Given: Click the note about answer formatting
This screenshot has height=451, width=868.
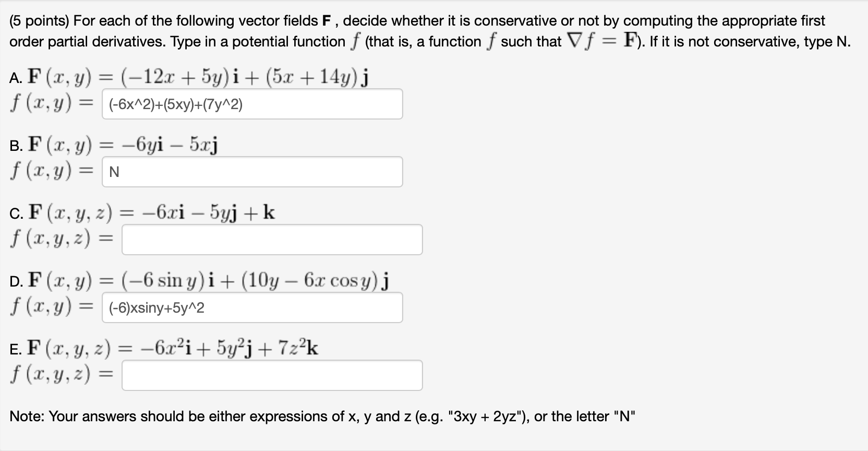Looking at the screenshot, I should (x=322, y=417).
